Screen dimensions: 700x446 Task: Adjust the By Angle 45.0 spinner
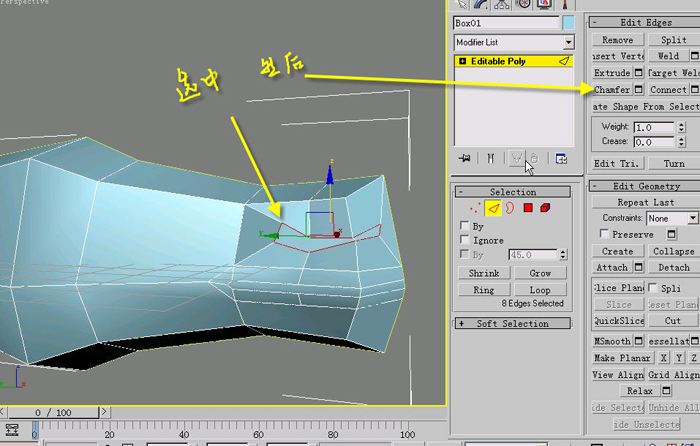coord(562,254)
